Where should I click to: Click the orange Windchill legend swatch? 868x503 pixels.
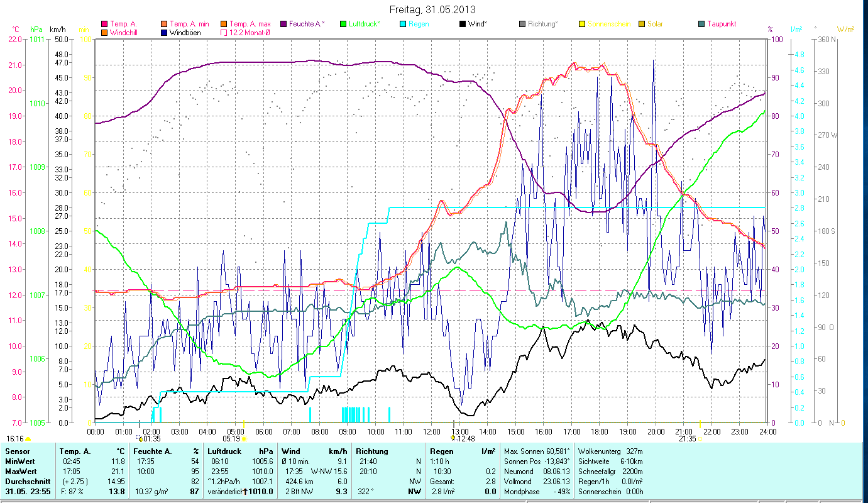coord(104,32)
